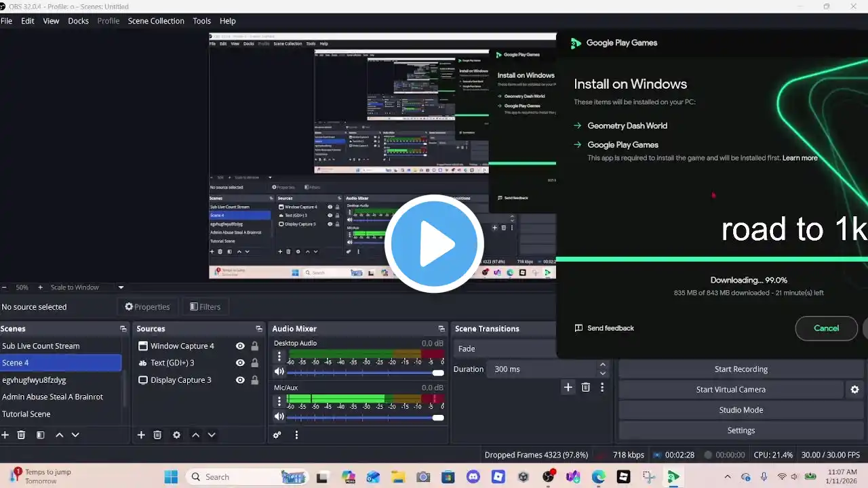Open Microsoft Edge from the taskbar

pos(598,477)
